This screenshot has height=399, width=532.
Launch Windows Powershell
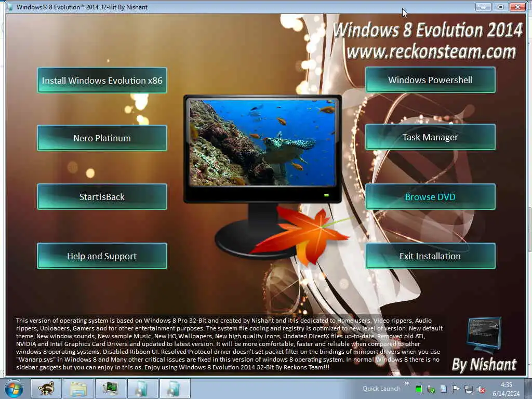430,79
